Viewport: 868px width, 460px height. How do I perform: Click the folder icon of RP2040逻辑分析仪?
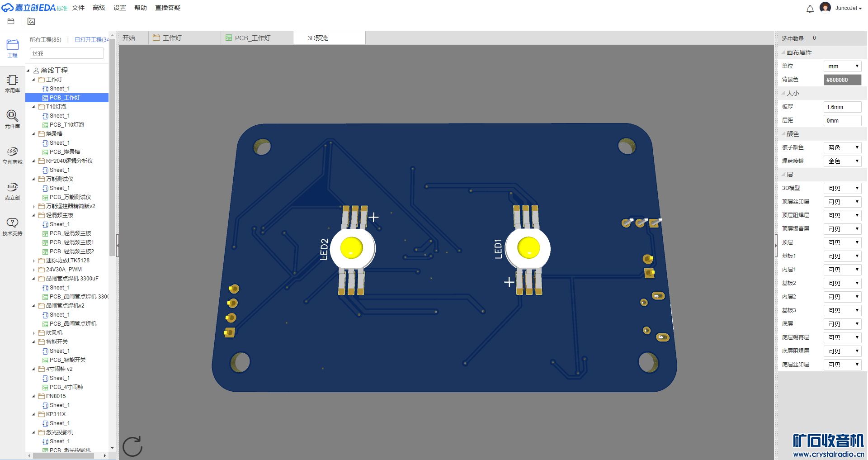coord(42,161)
